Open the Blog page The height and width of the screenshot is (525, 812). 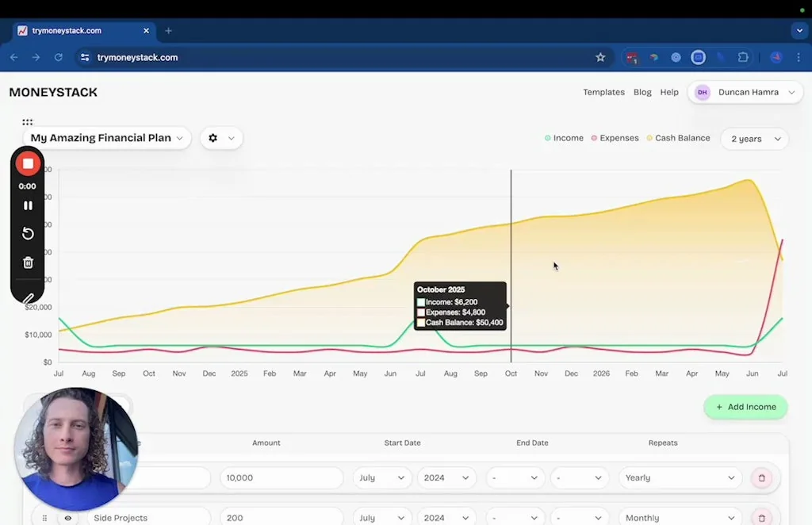pos(642,92)
